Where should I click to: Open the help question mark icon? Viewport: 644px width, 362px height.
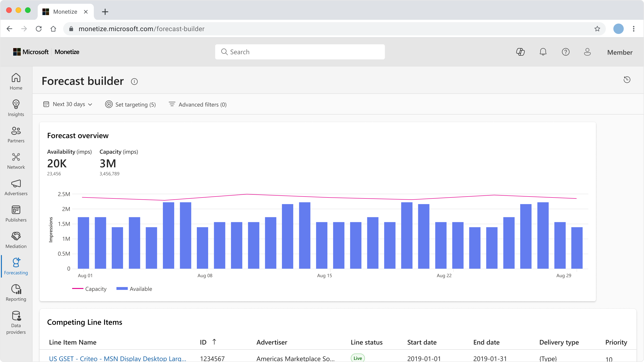coord(566,52)
